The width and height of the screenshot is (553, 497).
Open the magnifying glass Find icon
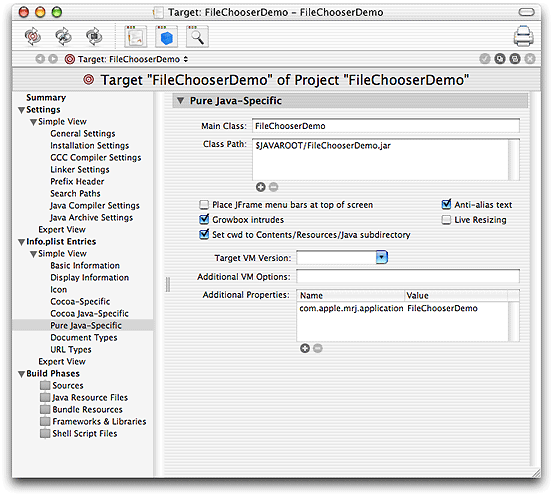(x=197, y=36)
